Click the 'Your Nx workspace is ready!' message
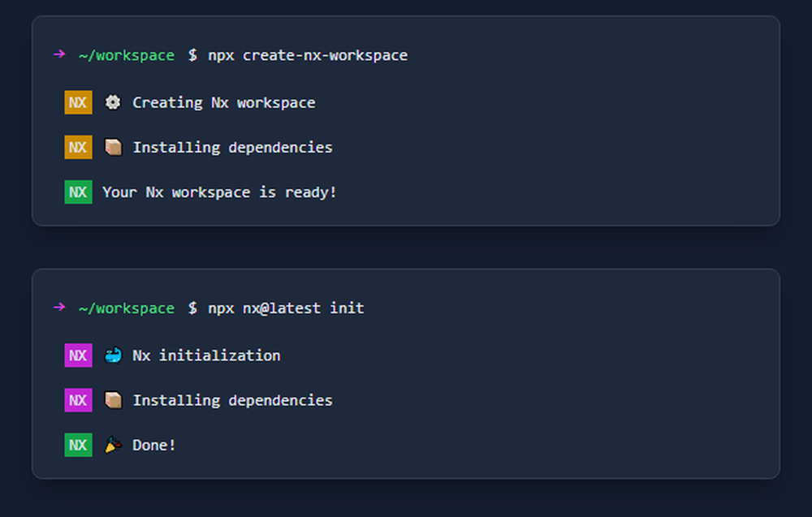This screenshot has width=812, height=517. click(x=219, y=192)
